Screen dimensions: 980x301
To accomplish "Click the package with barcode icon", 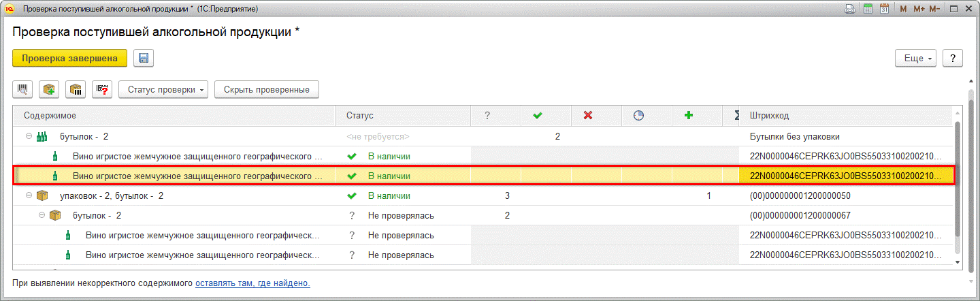I will [76, 89].
